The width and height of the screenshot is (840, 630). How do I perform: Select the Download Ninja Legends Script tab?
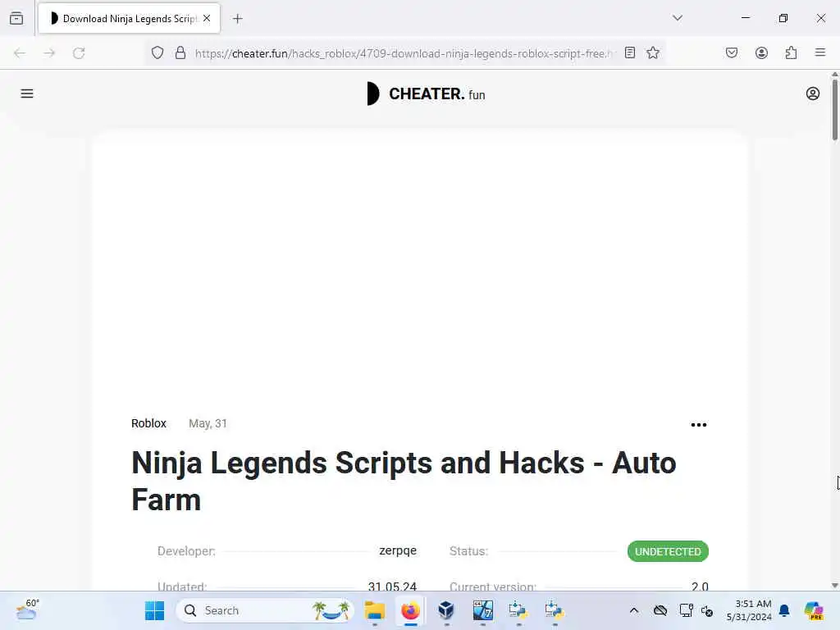(x=129, y=18)
